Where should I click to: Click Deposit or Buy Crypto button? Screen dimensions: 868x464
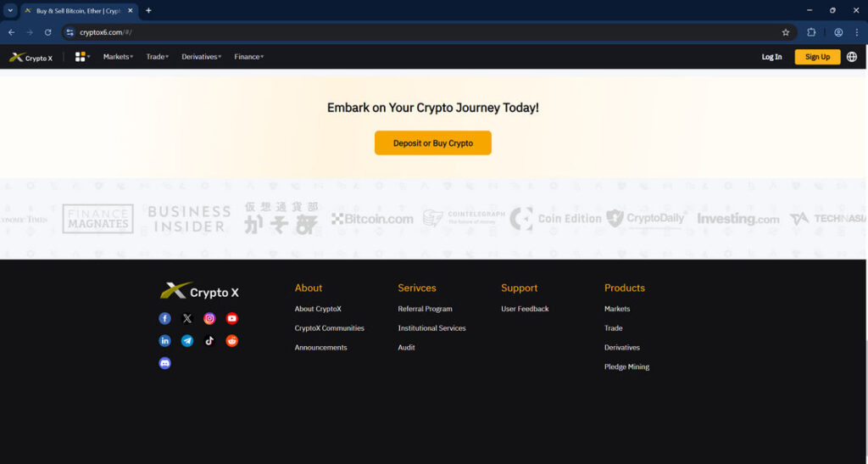click(433, 143)
